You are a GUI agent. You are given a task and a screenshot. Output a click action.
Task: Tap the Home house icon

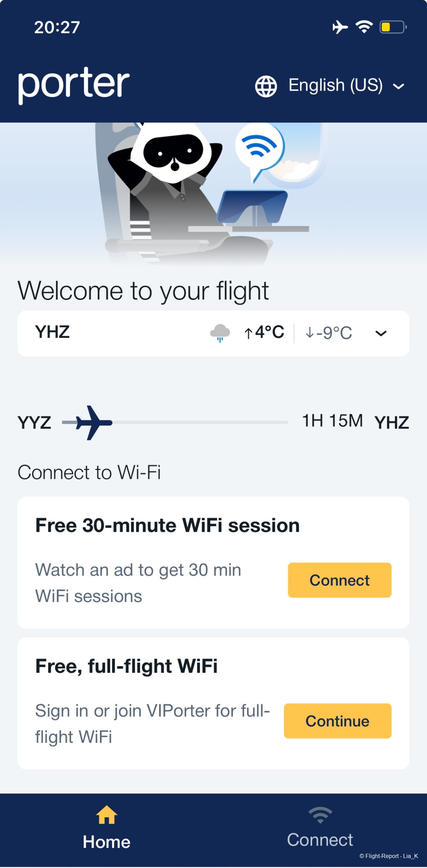[x=106, y=815]
